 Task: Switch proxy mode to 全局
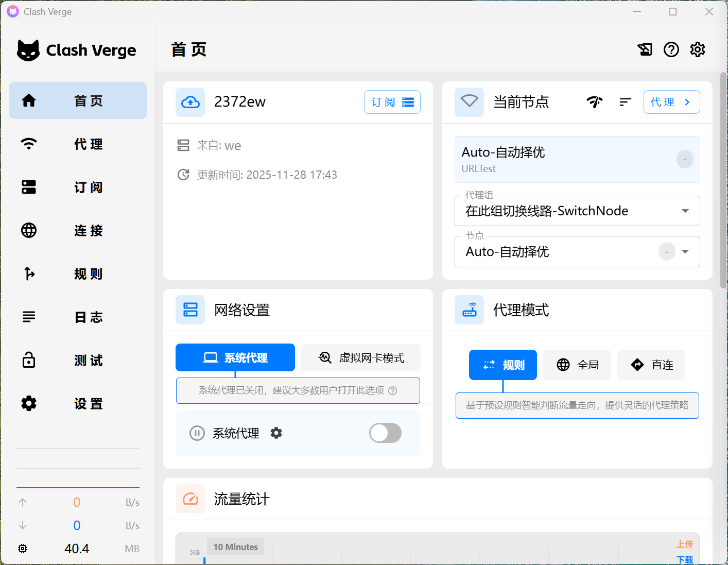click(x=577, y=365)
